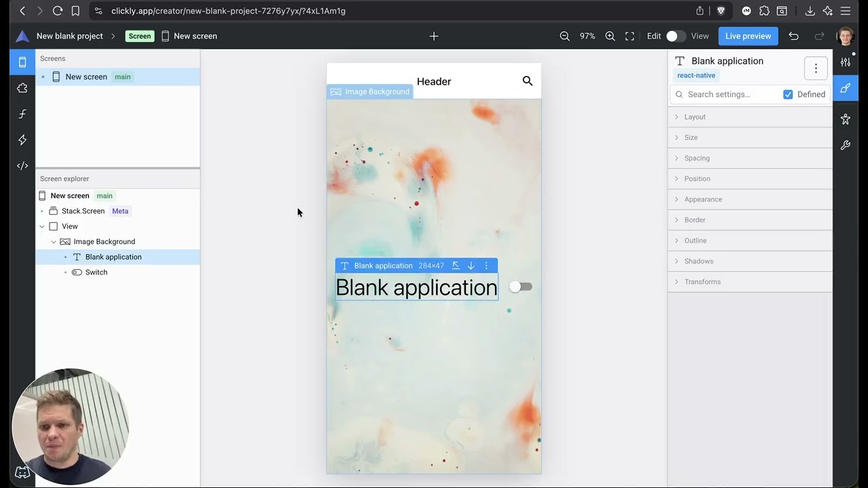Expand the Outline section
This screenshot has width=868, height=488.
[x=750, y=241]
